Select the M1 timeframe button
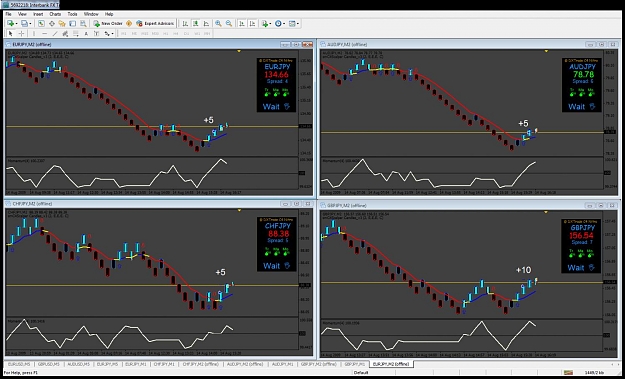Image resolution: width=625 pixels, height=379 pixels. 124,34
